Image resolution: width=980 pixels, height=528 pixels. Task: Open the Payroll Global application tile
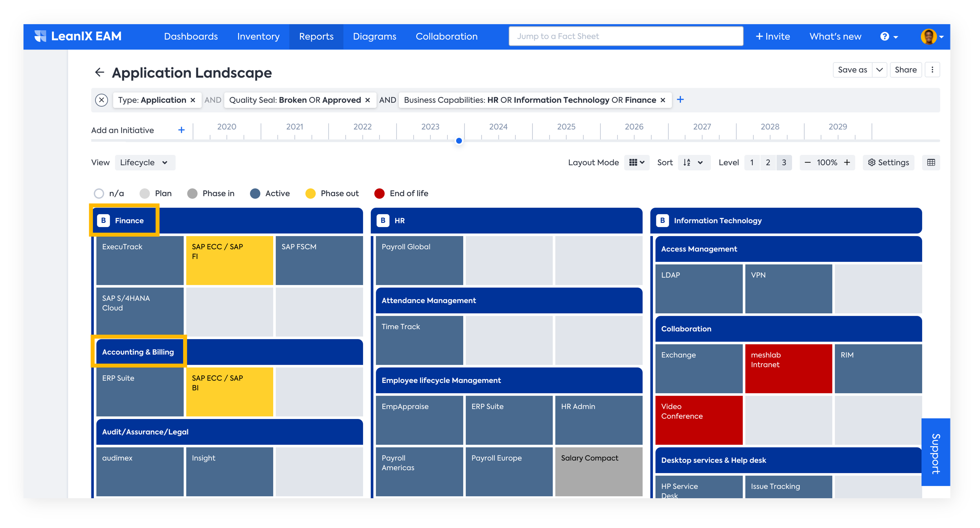(x=419, y=260)
